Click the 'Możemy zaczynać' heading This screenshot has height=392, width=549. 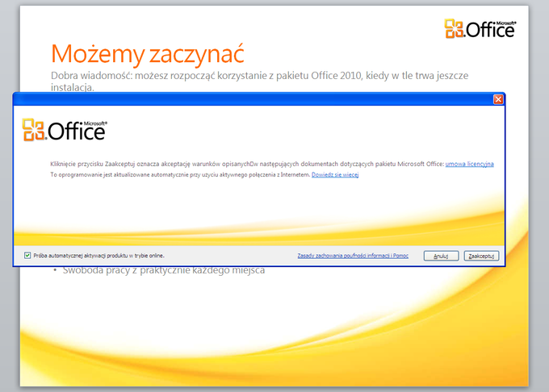(148, 53)
